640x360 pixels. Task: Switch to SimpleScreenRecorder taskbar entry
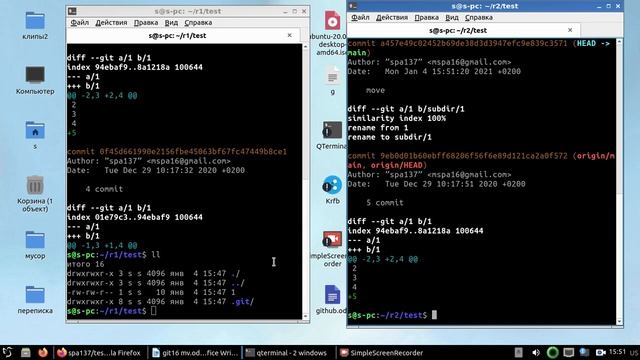[382, 353]
